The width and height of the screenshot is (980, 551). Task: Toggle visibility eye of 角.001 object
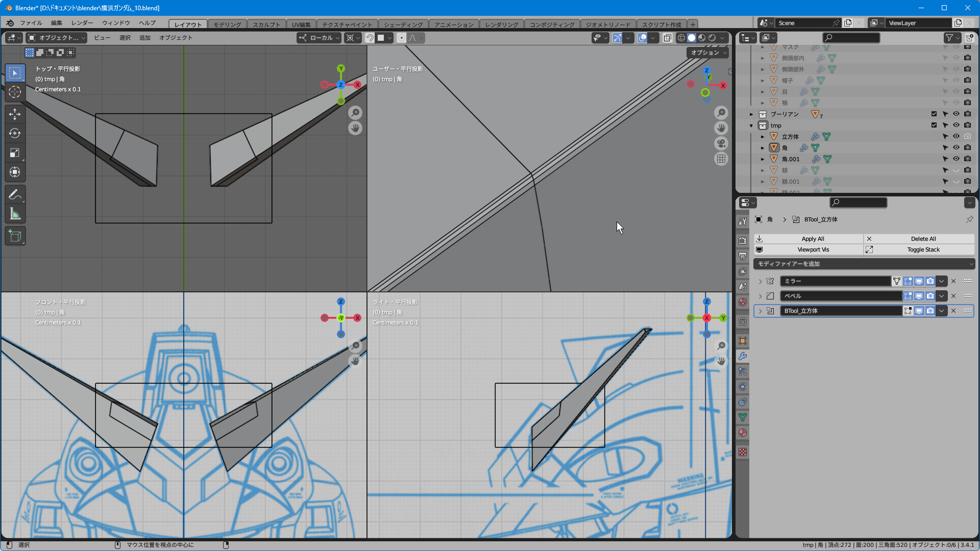click(956, 159)
